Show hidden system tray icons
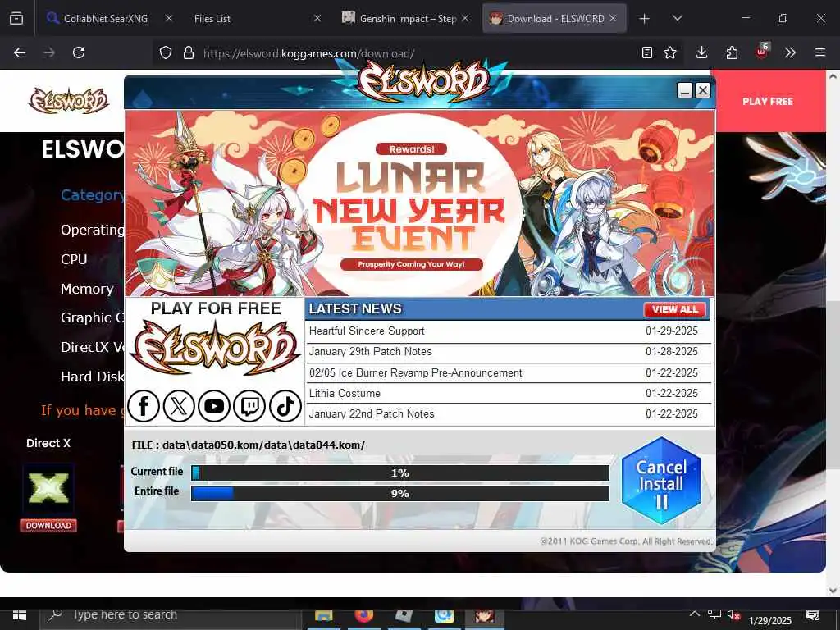Screen dimensions: 840x630 coord(694,614)
